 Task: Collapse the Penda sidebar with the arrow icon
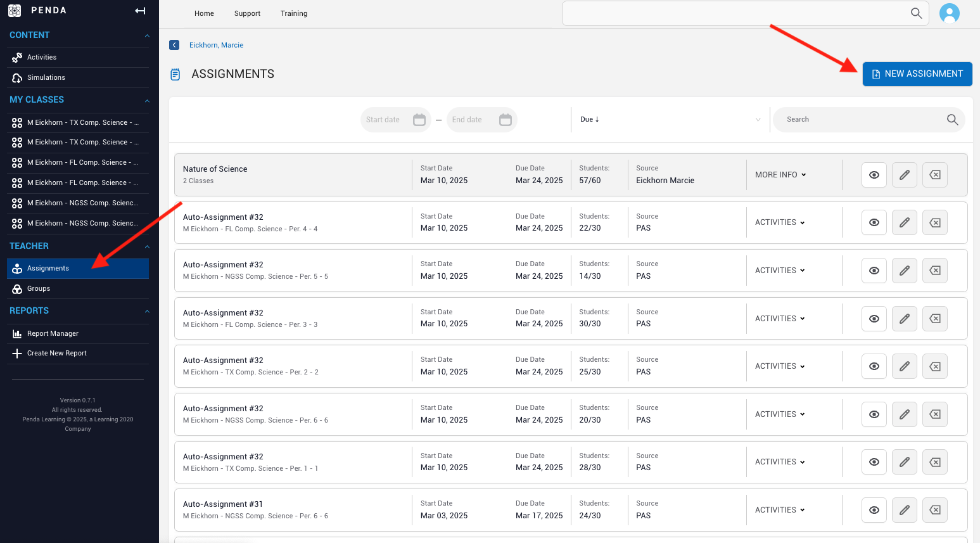(139, 10)
